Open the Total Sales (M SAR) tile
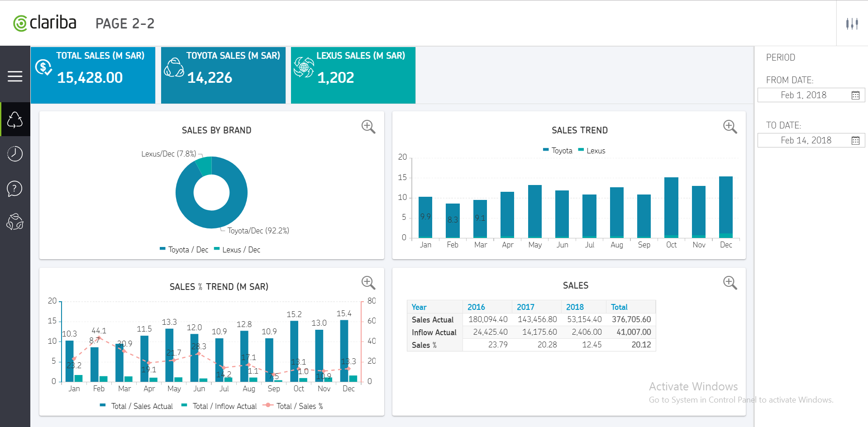The width and height of the screenshot is (868, 427). pyautogui.click(x=93, y=75)
